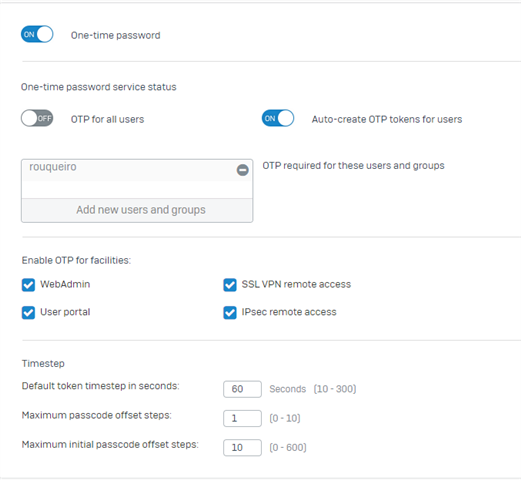Focus Maximum initial passcode offset steps field

pyautogui.click(x=242, y=447)
